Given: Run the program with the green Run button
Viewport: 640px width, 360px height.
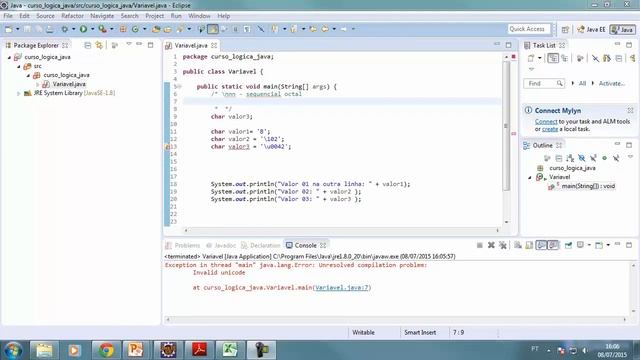Looking at the screenshot, I should (x=83, y=29).
